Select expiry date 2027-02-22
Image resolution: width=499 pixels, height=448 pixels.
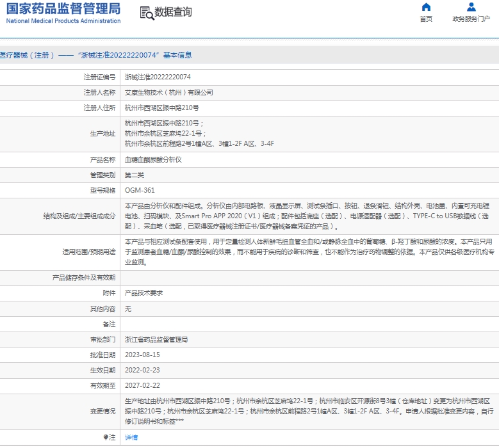[142, 385]
